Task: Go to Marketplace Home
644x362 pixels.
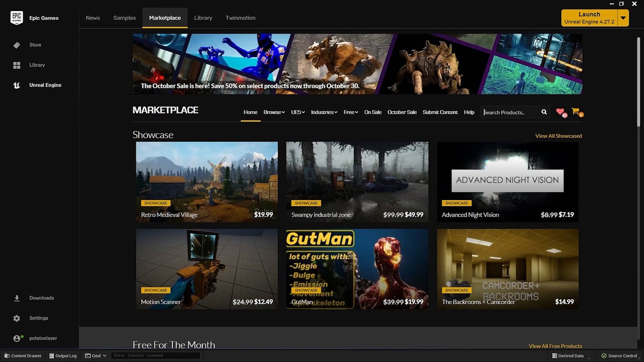Action: [x=251, y=112]
